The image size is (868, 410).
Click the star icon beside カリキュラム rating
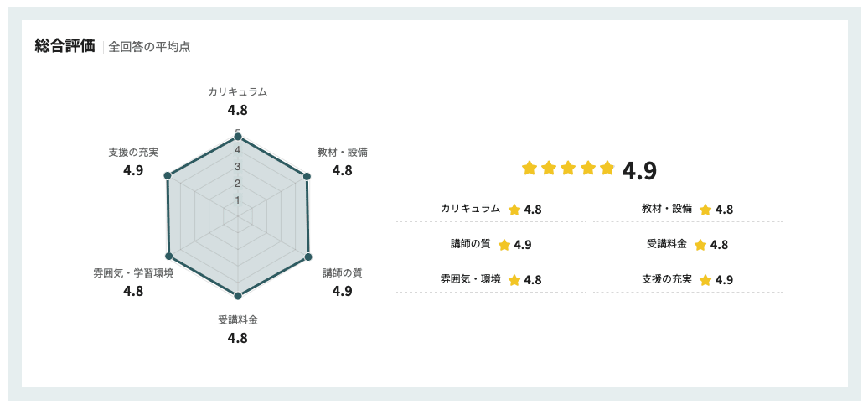[514, 210]
